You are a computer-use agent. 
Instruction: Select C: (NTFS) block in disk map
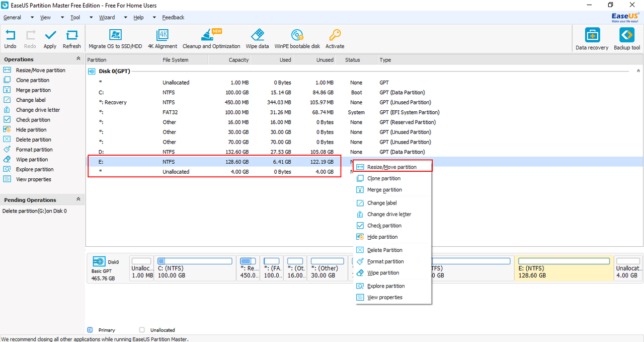pos(195,268)
